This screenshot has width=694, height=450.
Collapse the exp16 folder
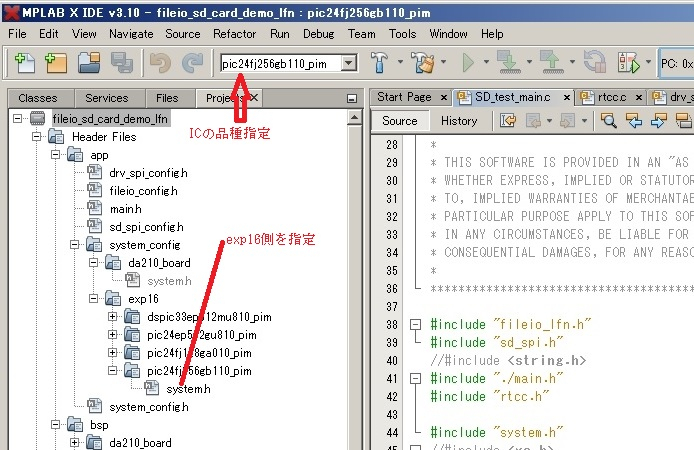click(93, 298)
